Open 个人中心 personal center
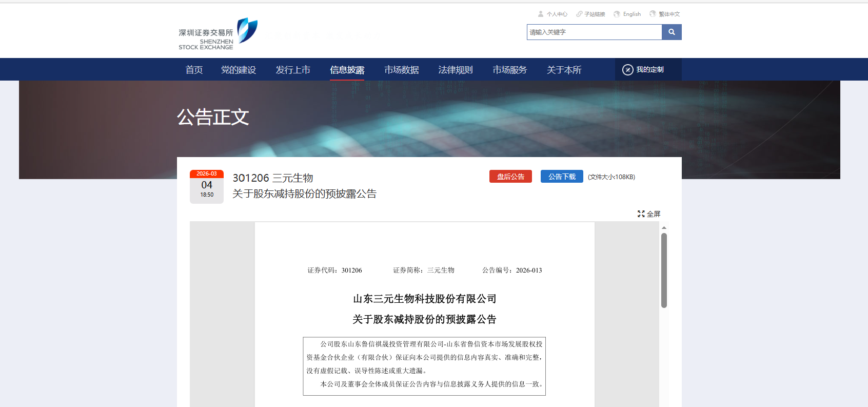Screen dimensions: 868x407 [x=553, y=14]
